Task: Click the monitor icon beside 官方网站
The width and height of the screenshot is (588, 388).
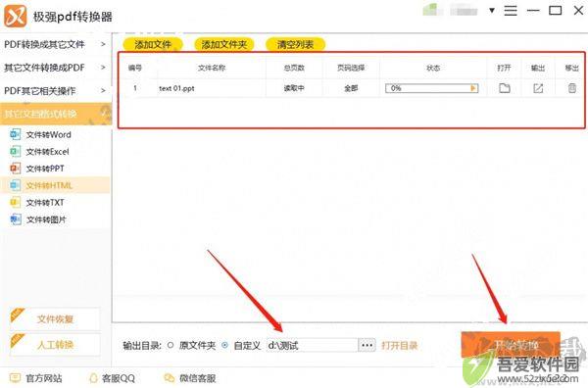Action: 15,378
